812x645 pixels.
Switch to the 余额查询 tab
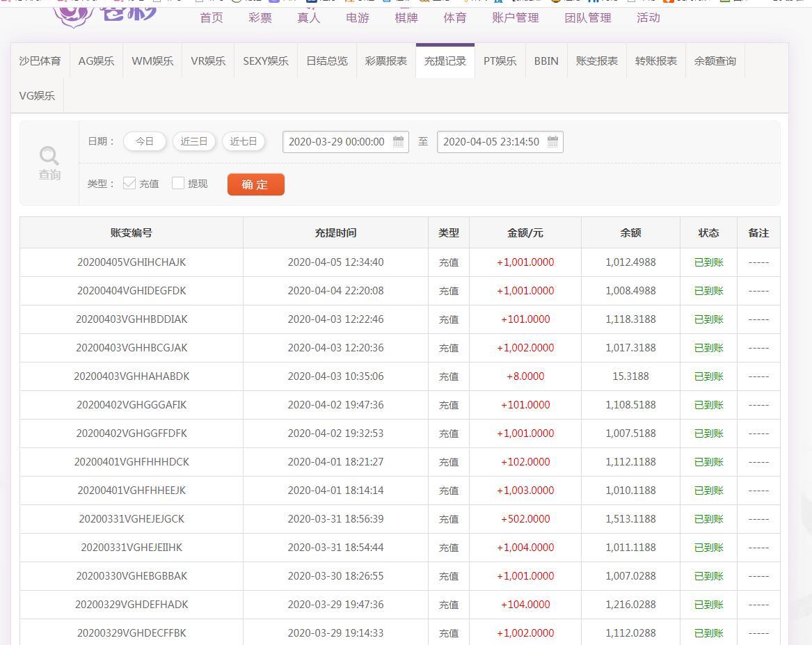click(715, 61)
